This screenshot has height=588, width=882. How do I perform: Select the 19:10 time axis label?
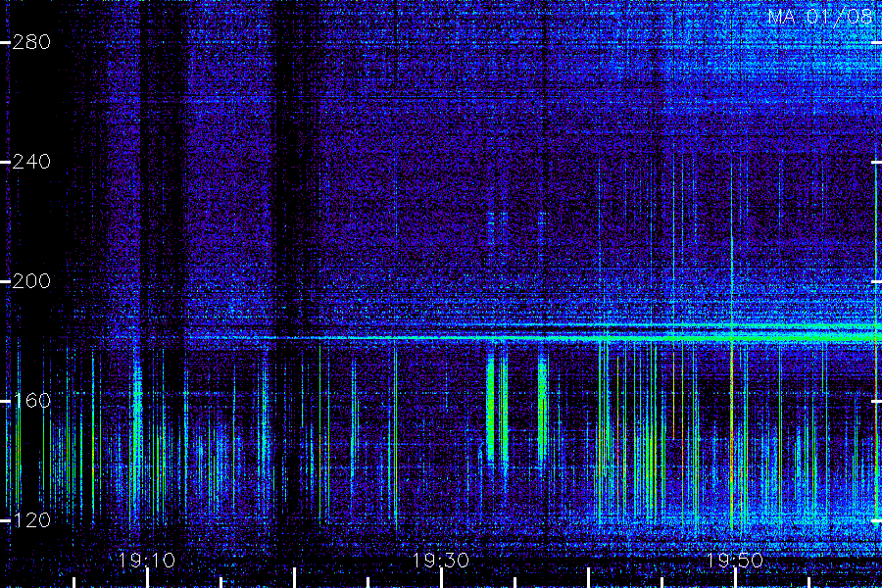[147, 561]
